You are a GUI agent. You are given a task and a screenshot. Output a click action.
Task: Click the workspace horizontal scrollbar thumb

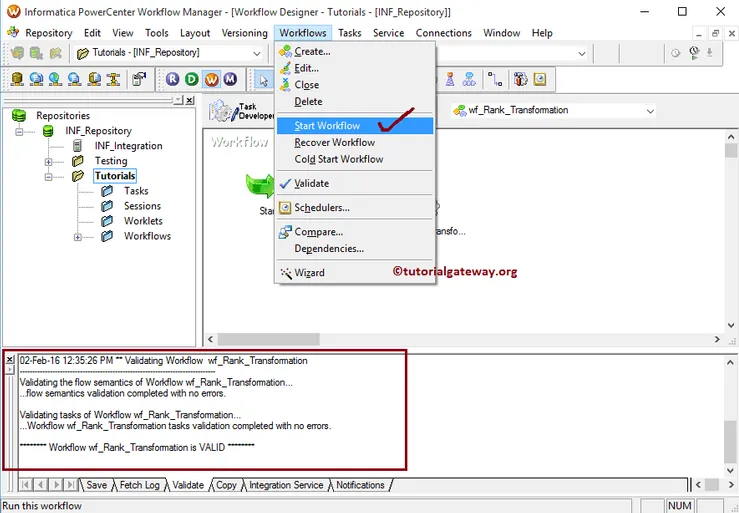point(268,339)
